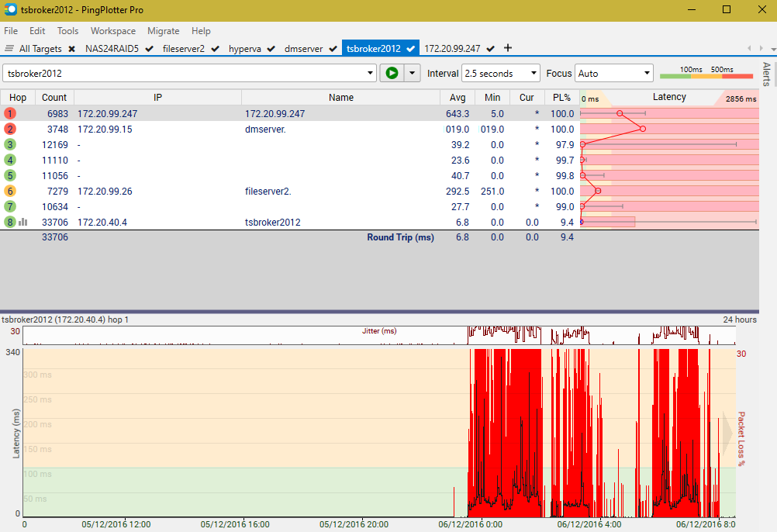Click the checkmark on NAS24RAID5 tab

pos(149,48)
